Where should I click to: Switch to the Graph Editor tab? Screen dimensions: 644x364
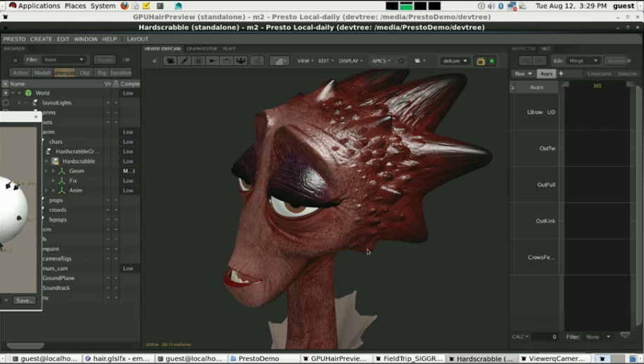pos(201,49)
